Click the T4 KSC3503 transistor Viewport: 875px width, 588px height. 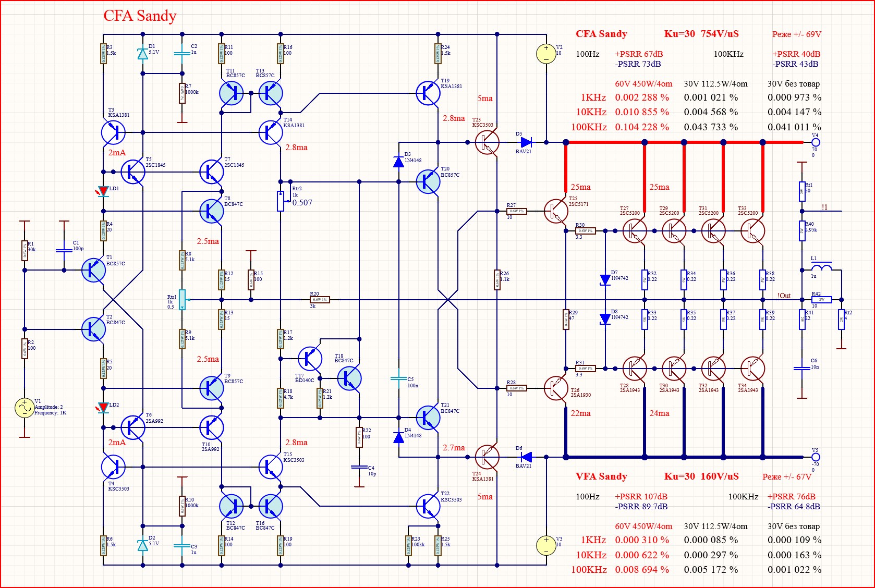(113, 467)
